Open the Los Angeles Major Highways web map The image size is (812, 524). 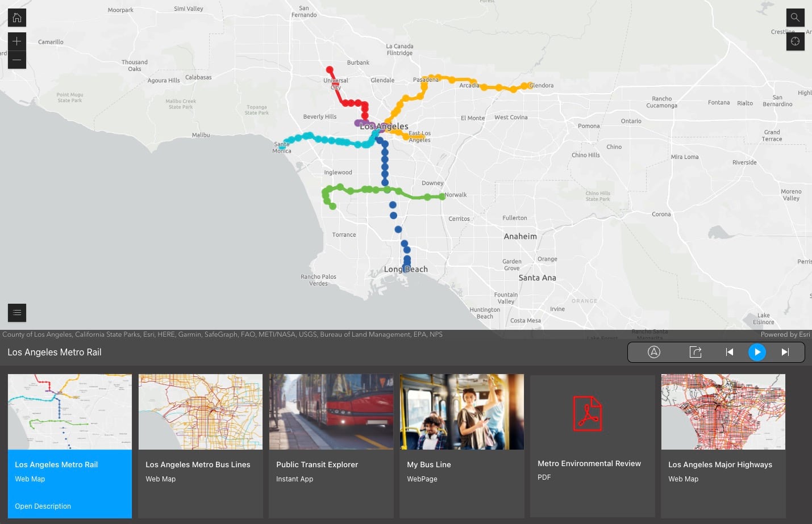723,446
